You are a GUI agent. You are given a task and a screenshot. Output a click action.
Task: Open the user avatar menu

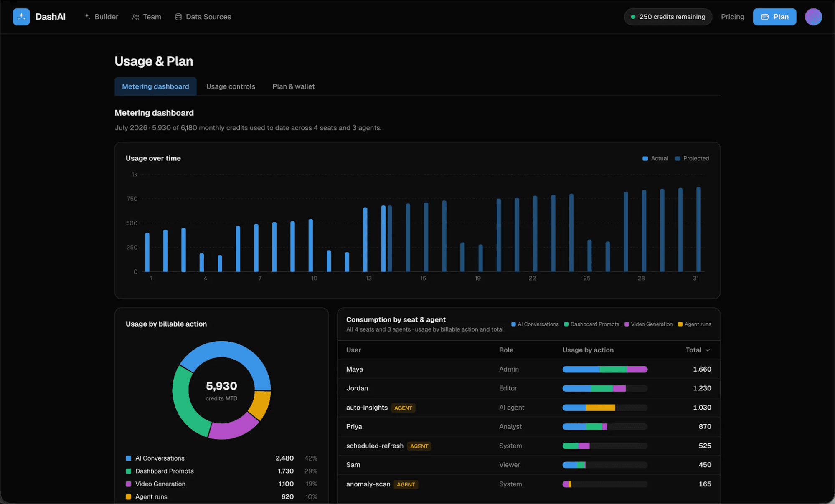click(x=813, y=17)
